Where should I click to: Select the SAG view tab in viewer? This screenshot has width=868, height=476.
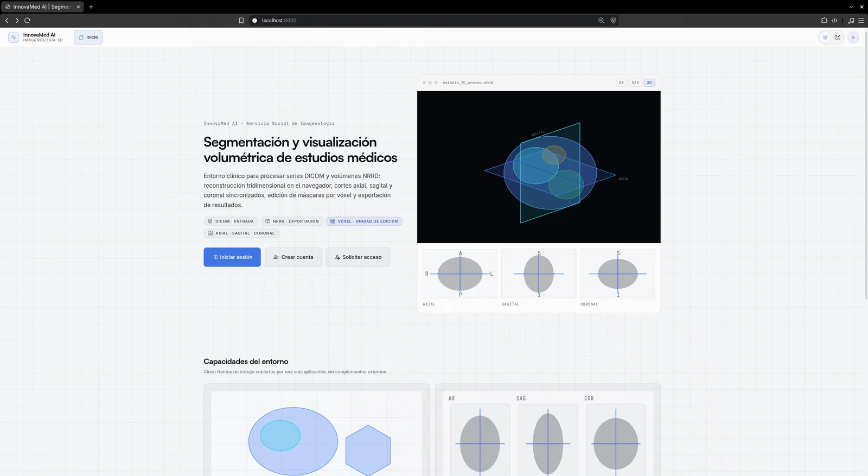click(635, 82)
